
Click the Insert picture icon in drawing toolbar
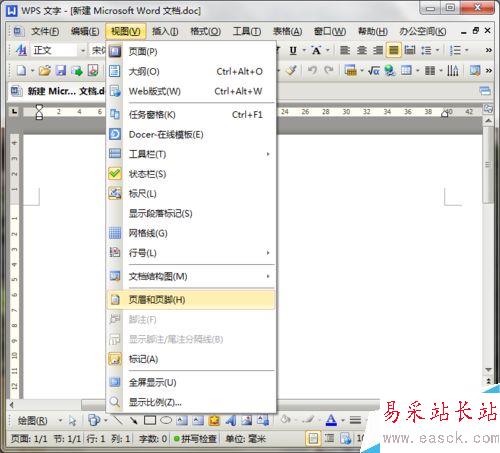tap(247, 420)
